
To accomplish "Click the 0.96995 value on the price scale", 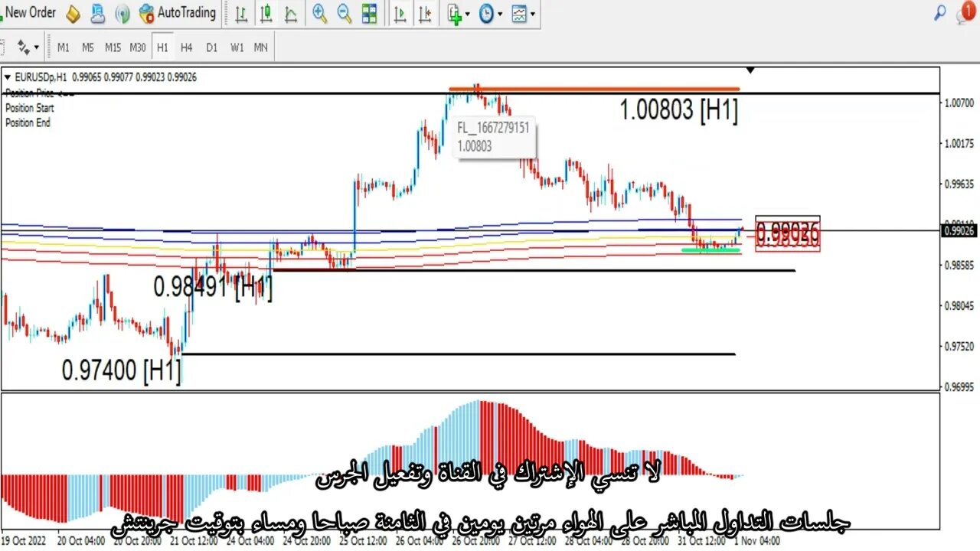I will (959, 386).
